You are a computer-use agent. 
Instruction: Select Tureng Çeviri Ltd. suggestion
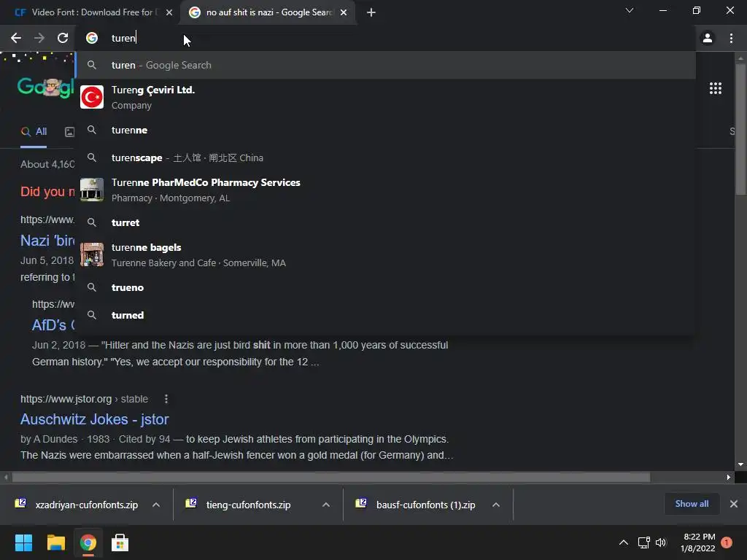point(387,97)
